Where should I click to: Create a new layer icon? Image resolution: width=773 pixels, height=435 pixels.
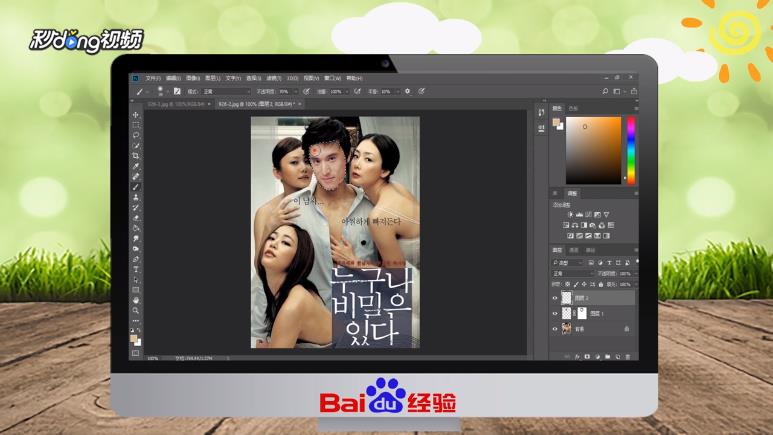[x=618, y=356]
